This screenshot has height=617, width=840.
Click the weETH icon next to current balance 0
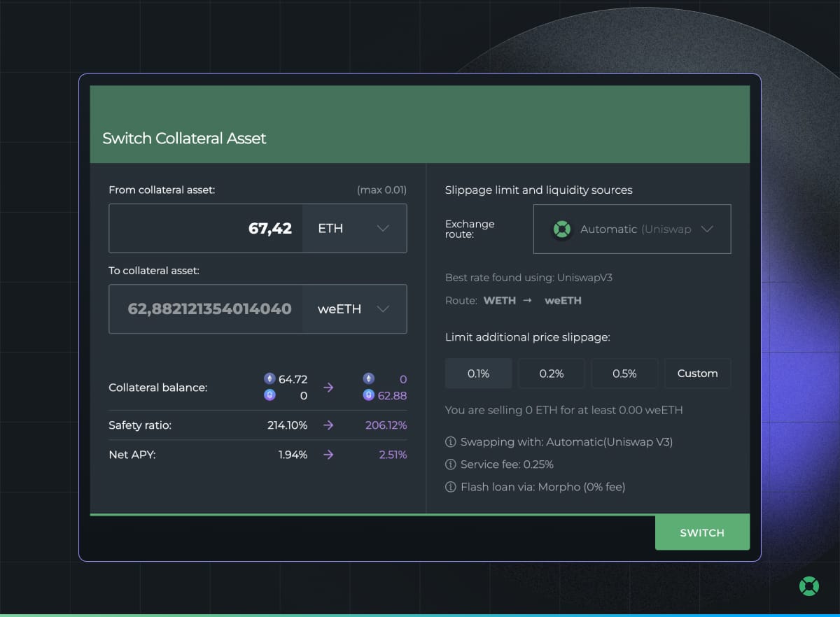pyautogui.click(x=269, y=395)
